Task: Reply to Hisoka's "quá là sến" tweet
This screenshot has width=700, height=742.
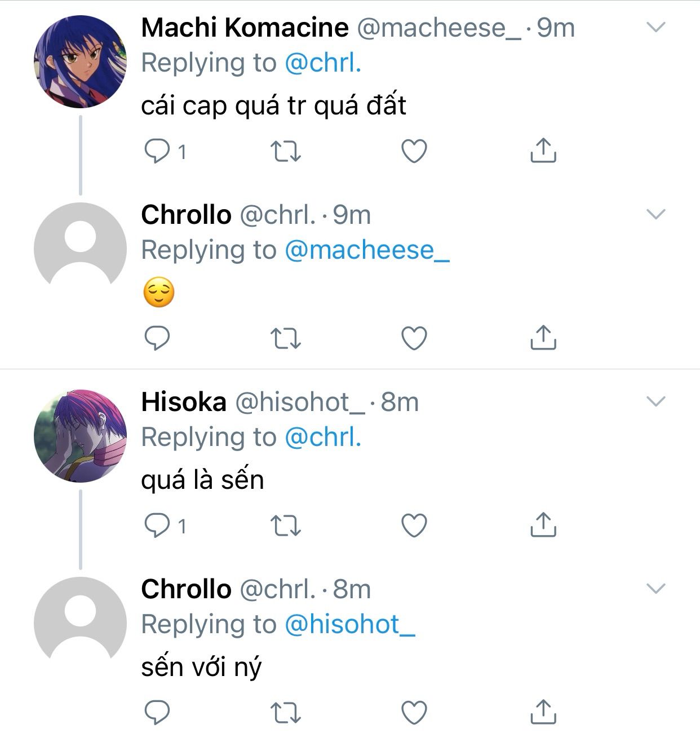Action: coord(157,525)
